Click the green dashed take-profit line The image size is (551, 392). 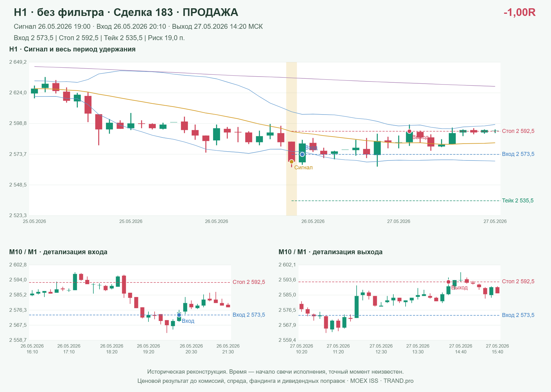395,201
